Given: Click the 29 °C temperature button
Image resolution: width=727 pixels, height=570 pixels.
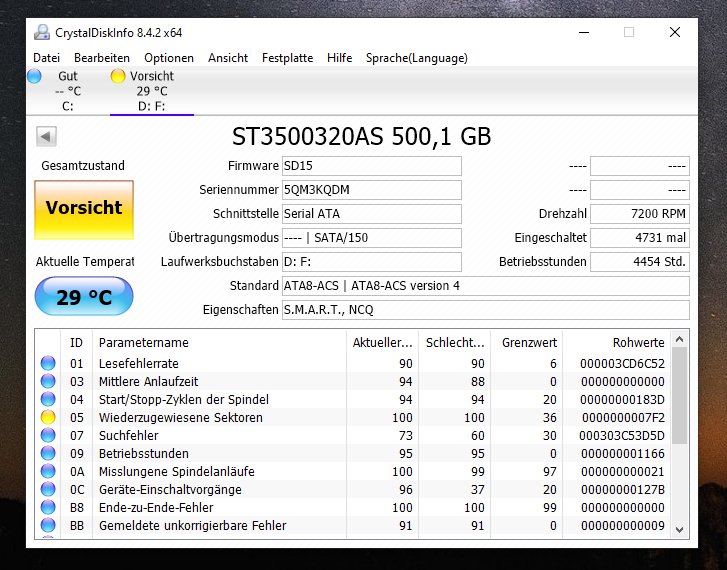Looking at the screenshot, I should click(84, 296).
